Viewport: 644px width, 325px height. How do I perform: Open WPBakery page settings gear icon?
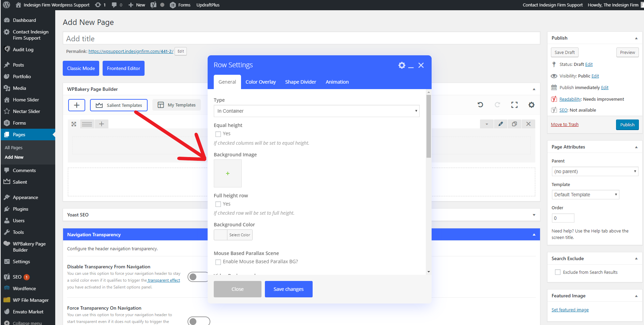[531, 105]
